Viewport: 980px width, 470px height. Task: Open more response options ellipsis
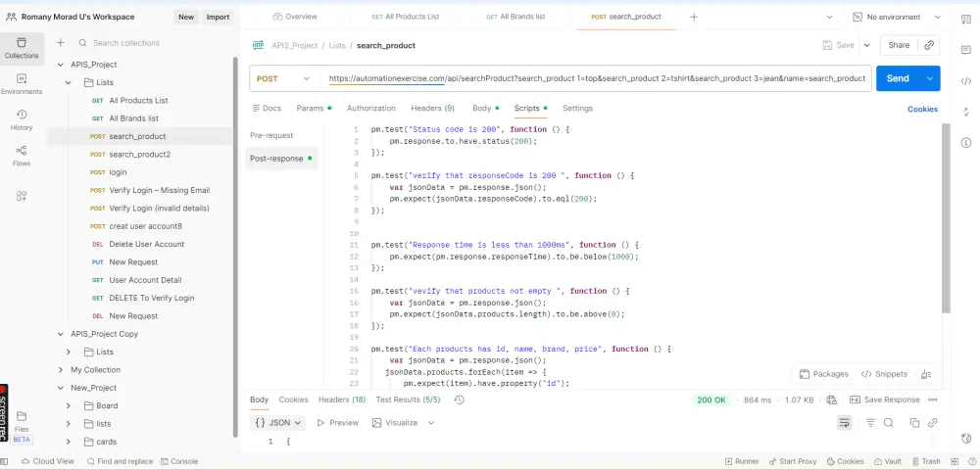(x=933, y=399)
